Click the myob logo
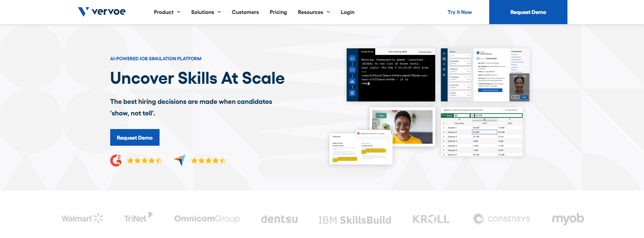The image size is (644, 238). click(x=568, y=219)
